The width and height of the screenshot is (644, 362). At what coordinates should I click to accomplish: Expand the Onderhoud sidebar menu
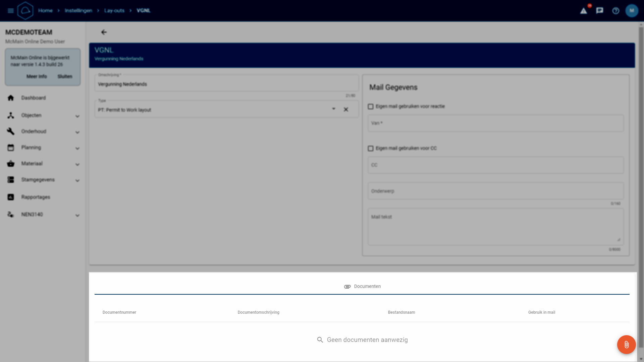point(77,132)
